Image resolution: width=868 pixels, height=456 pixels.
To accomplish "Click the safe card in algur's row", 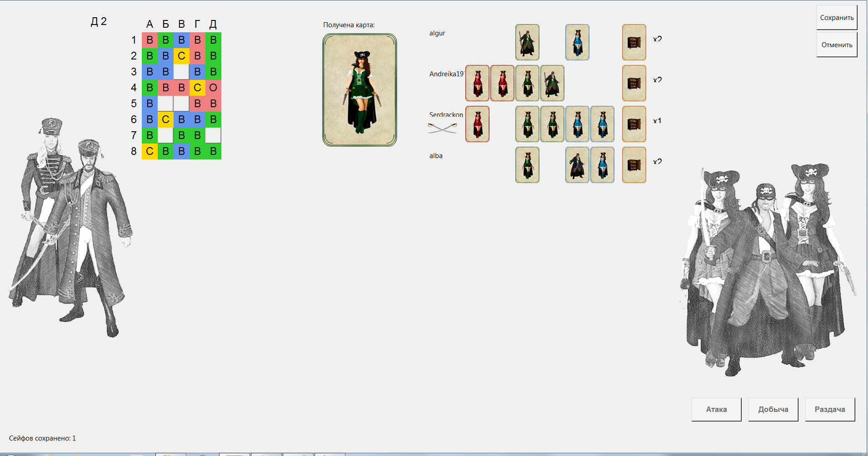I will pos(634,42).
